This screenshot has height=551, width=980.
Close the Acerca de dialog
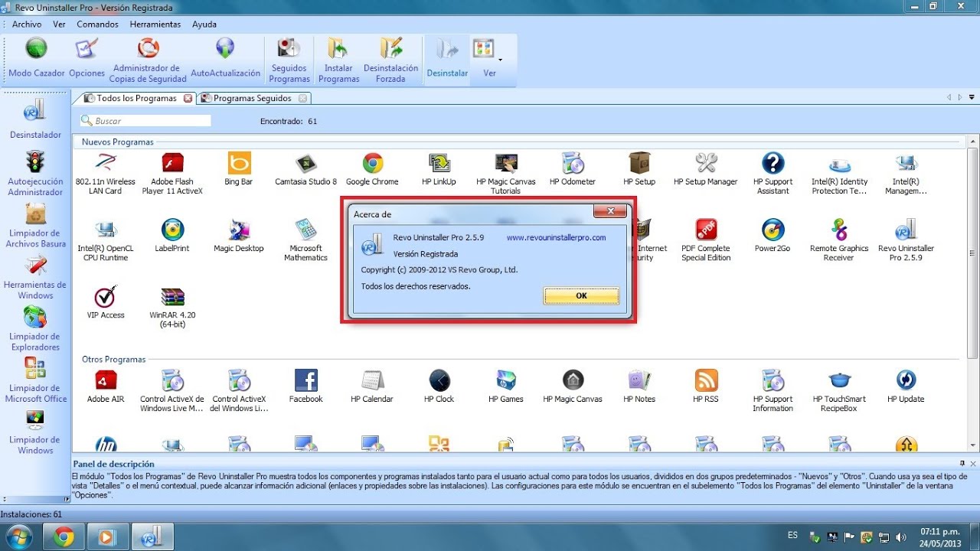pyautogui.click(x=610, y=212)
